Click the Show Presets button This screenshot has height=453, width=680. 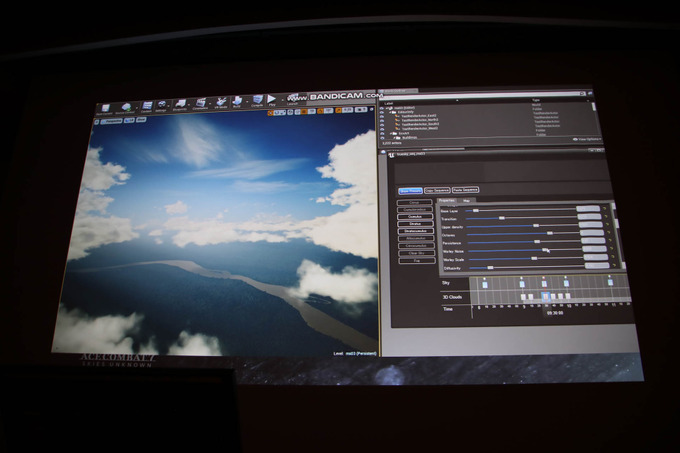410,191
